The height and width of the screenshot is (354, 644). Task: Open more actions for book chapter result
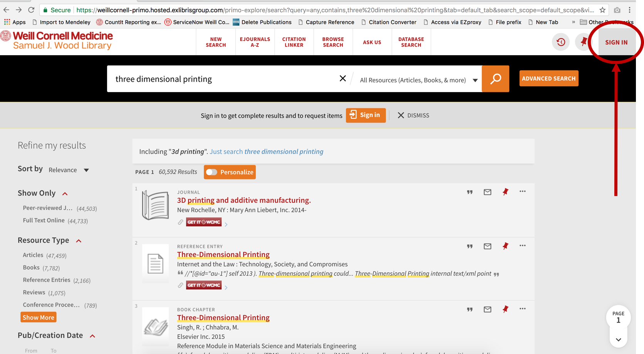[x=523, y=308]
